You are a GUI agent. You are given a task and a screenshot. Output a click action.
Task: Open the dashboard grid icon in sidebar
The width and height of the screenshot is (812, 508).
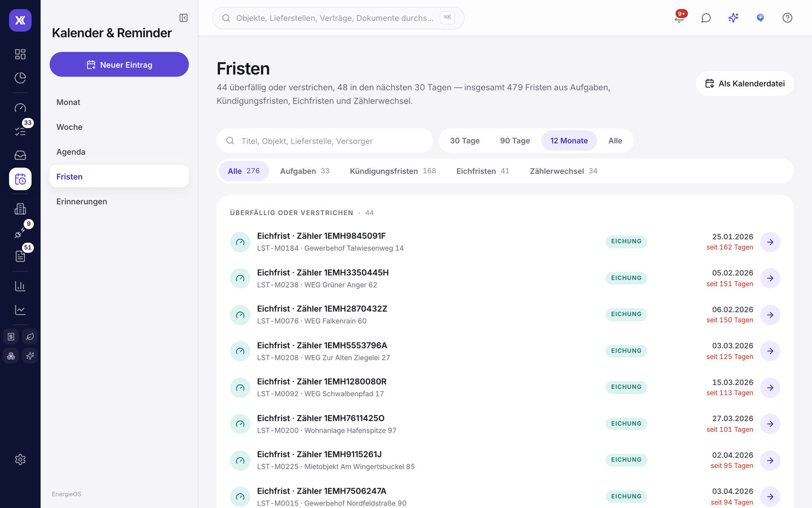pyautogui.click(x=20, y=54)
